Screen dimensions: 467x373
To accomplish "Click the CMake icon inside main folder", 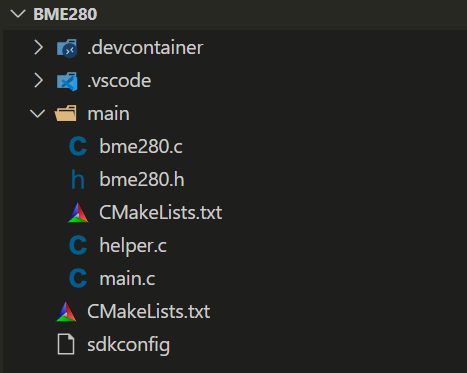I will pyautogui.click(x=78, y=213).
